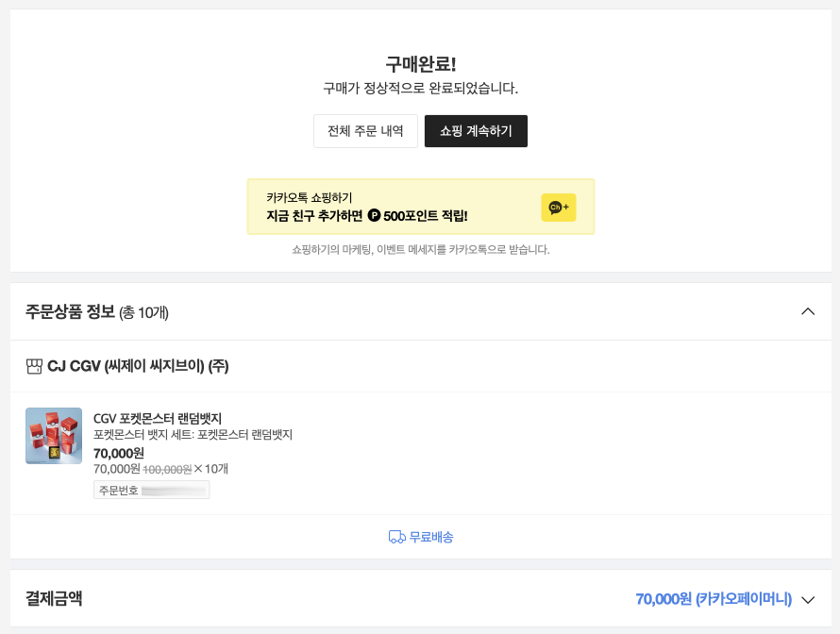Open the CGV 포켓몬스터 랜덤뱃지 product thumbnail
This screenshot has width=840, height=634.
54,436
